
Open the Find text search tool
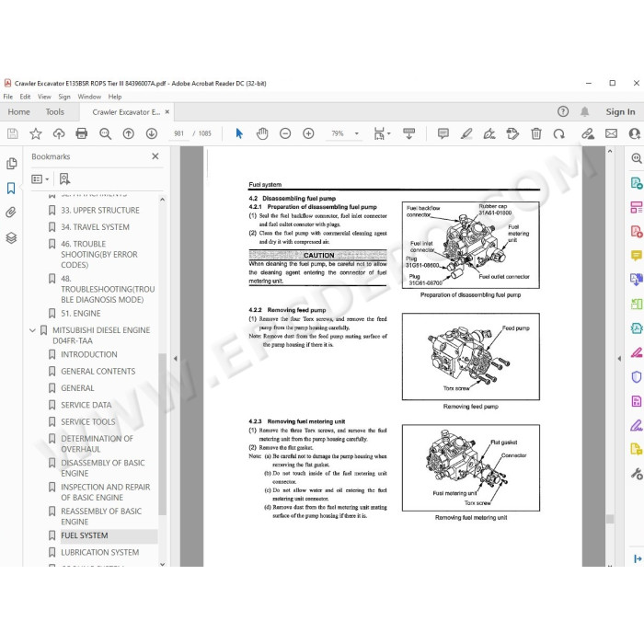click(x=105, y=133)
